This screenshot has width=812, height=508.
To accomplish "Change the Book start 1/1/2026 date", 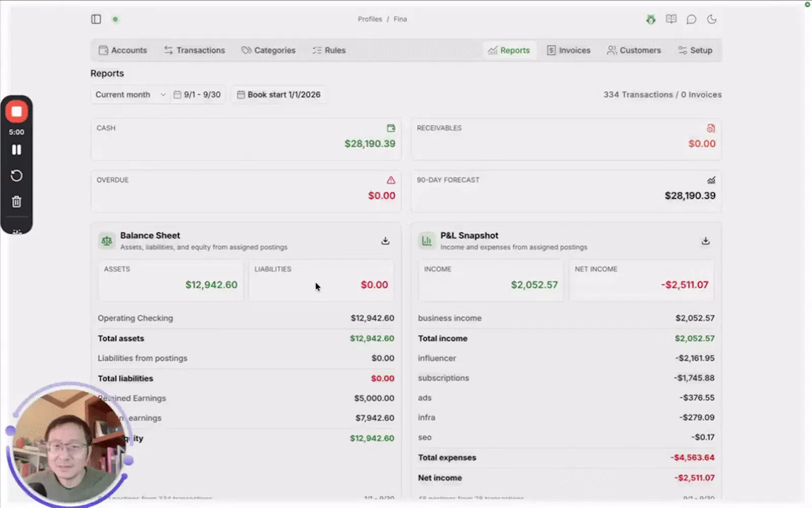I will pos(279,94).
